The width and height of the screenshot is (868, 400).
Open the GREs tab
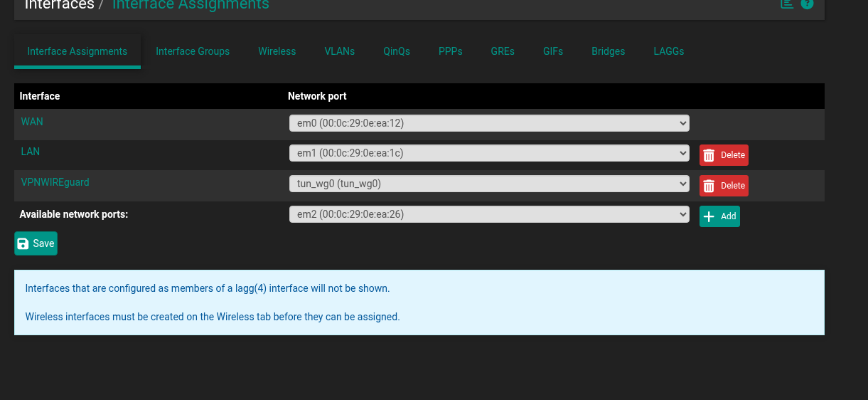503,51
